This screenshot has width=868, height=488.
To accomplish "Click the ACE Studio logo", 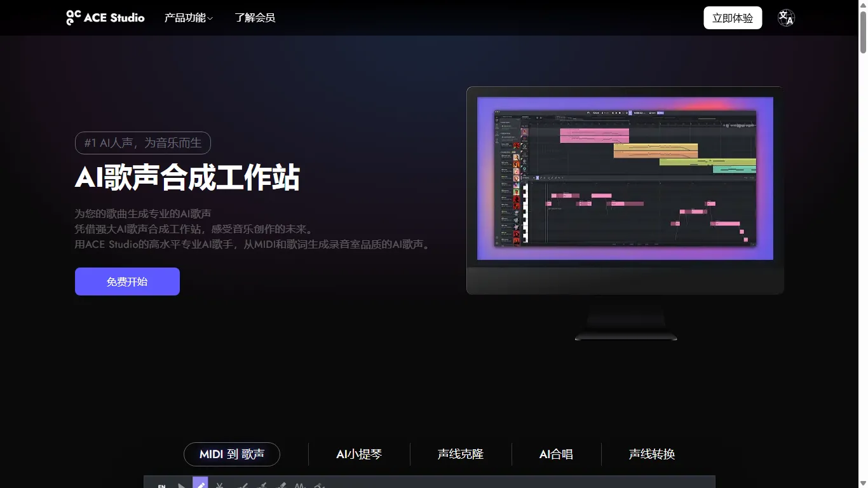I will pyautogui.click(x=104, y=17).
